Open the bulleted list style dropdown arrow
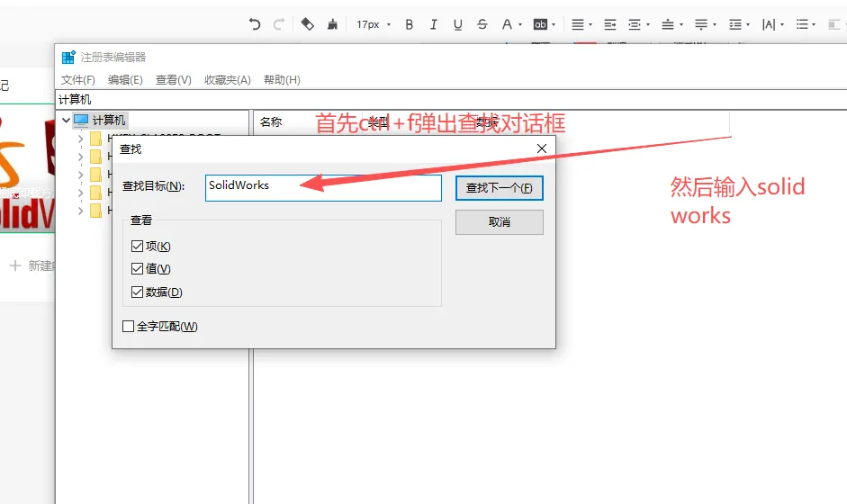The image size is (847, 504). coord(814,25)
